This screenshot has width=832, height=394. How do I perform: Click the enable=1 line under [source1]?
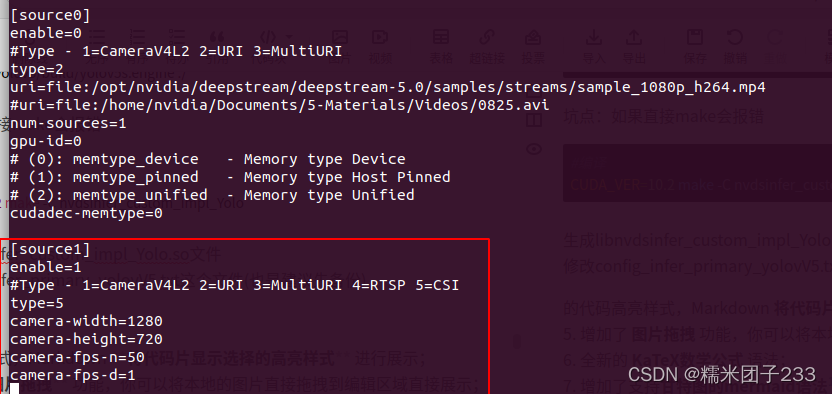coord(46,267)
